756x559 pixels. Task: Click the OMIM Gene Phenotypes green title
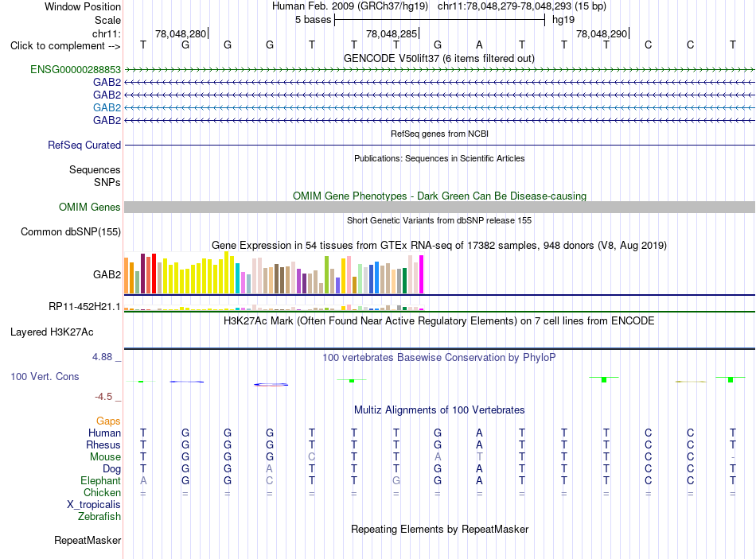pyautogui.click(x=439, y=196)
